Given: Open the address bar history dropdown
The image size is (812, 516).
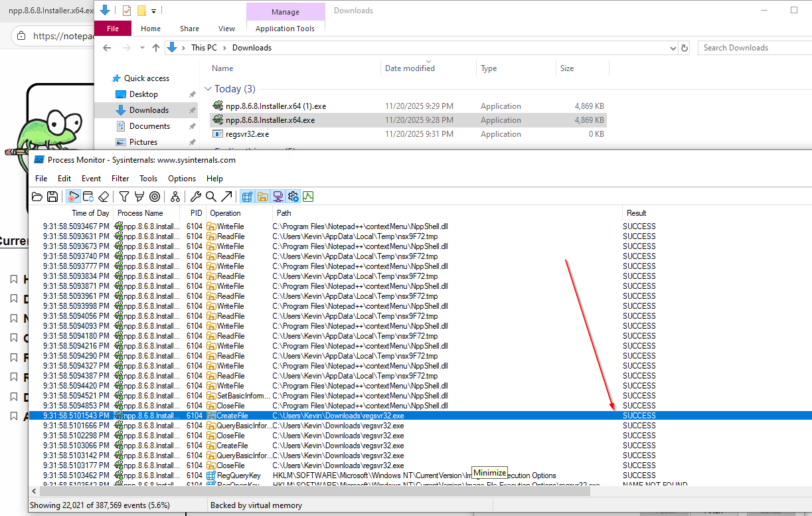Looking at the screenshot, I should coord(673,47).
